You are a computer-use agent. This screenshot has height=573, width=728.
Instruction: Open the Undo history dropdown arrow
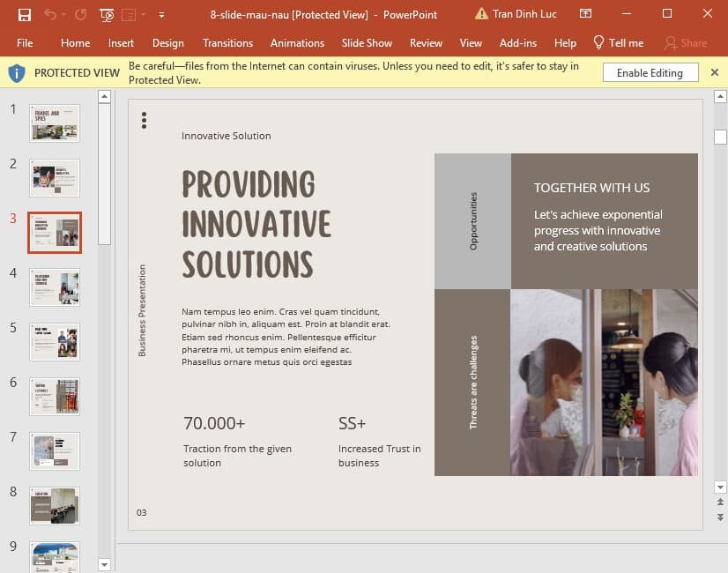pos(63,14)
